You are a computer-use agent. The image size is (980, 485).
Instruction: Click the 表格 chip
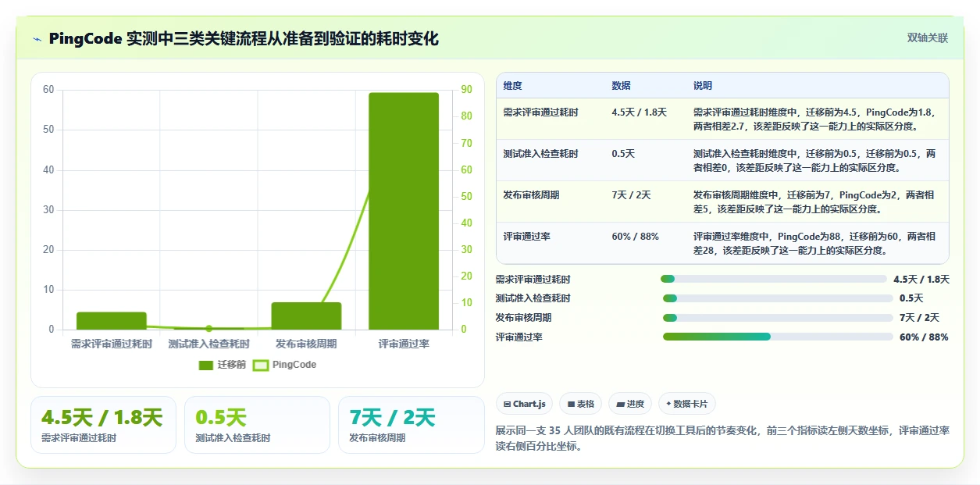tap(581, 404)
